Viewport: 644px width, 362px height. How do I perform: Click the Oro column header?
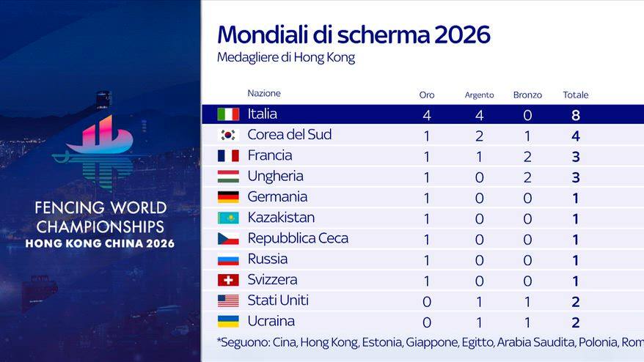click(427, 95)
